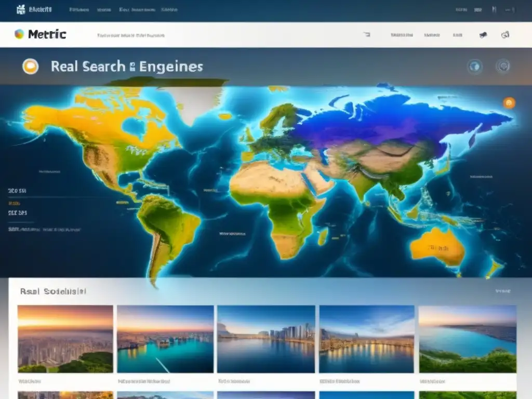The height and width of the screenshot is (399, 532).
Task: Click the round icon right of the globe
Action: click(x=502, y=66)
